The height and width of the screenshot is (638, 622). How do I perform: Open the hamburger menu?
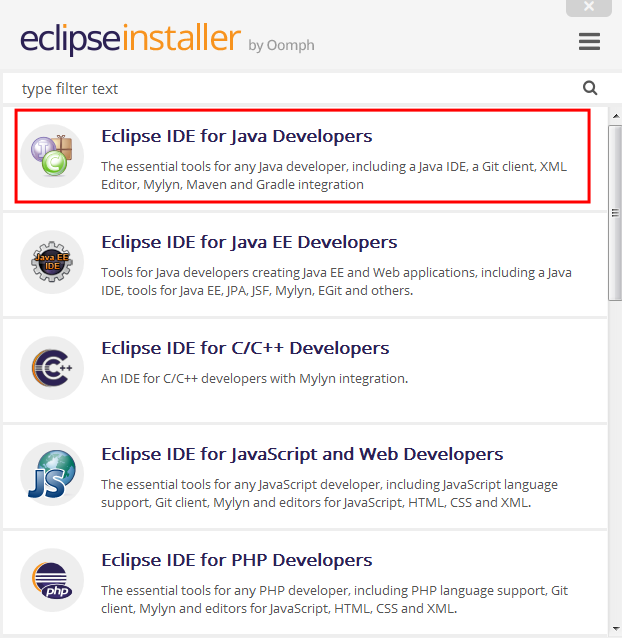pyautogui.click(x=589, y=42)
